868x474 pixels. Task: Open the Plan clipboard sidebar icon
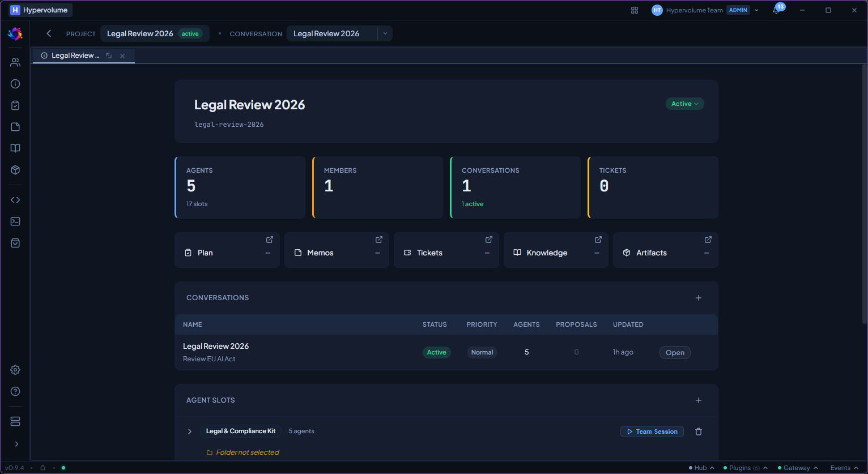(x=15, y=105)
